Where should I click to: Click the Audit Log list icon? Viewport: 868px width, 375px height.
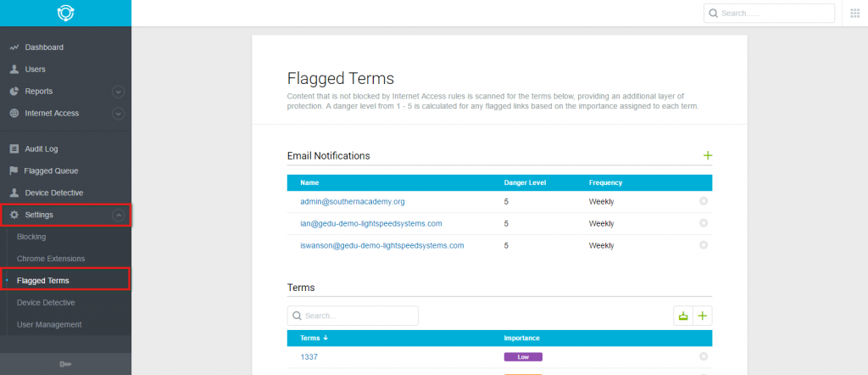coord(14,148)
